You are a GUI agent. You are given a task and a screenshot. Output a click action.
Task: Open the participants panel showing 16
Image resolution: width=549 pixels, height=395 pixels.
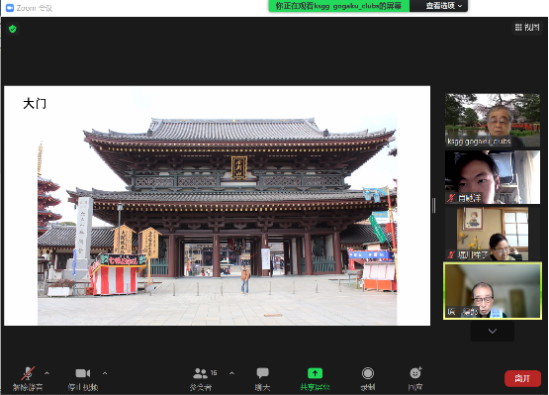204,378
